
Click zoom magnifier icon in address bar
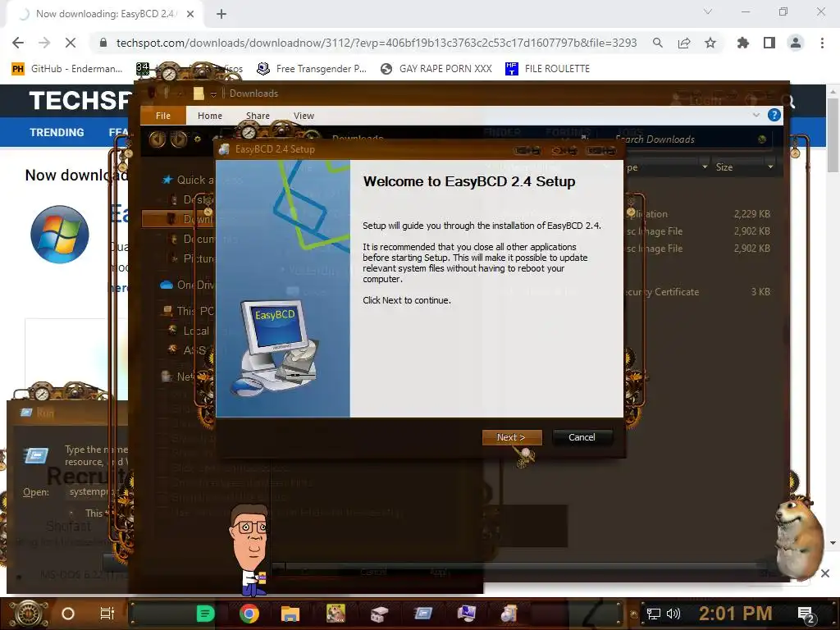pos(657,43)
